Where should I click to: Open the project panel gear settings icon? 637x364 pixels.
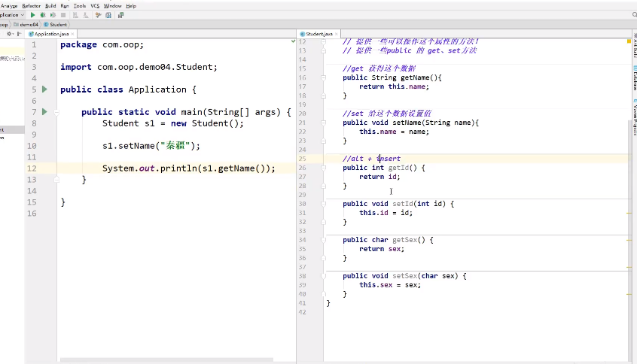click(x=9, y=34)
